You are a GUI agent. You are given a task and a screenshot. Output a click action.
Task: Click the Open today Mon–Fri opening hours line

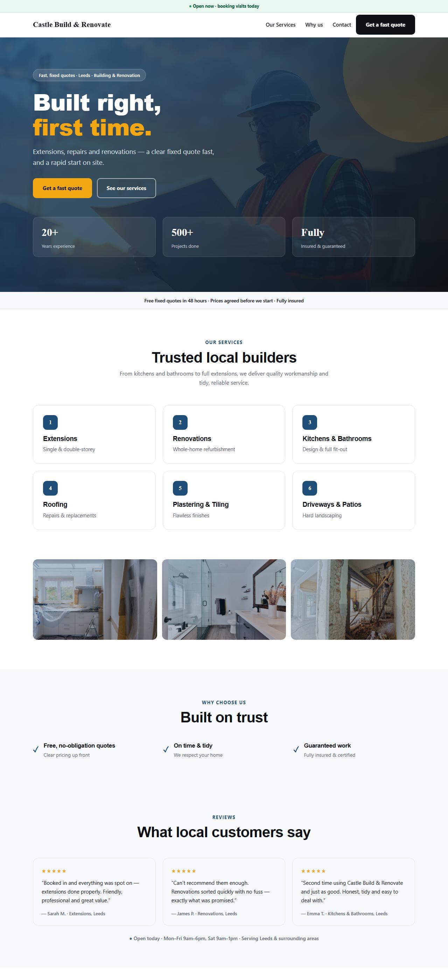(224, 938)
